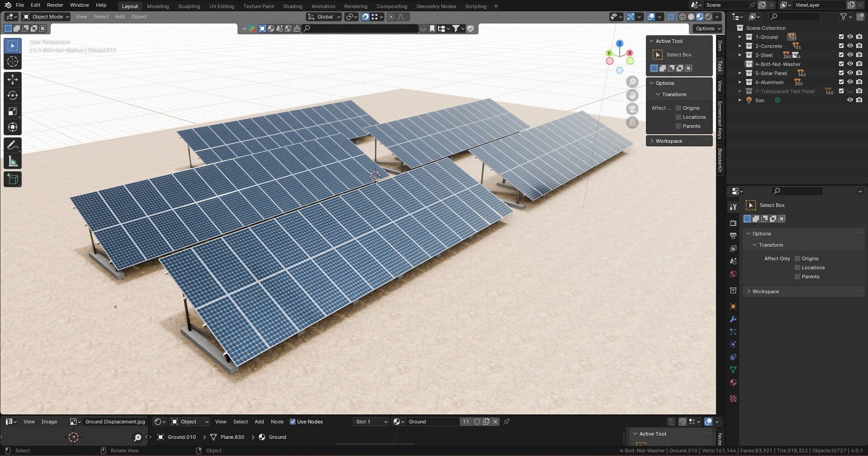Switch to wireframe viewport shading
868x456 pixels.
point(683,17)
